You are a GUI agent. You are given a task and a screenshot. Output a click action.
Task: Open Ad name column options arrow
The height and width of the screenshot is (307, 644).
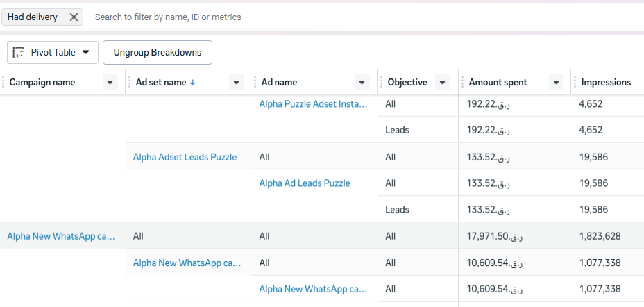pos(362,83)
